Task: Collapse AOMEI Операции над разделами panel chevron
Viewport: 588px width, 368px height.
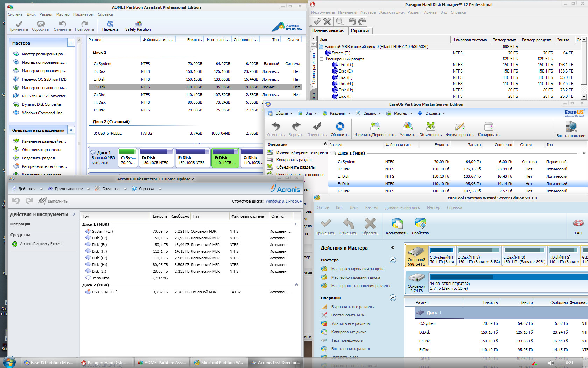Action: (71, 130)
